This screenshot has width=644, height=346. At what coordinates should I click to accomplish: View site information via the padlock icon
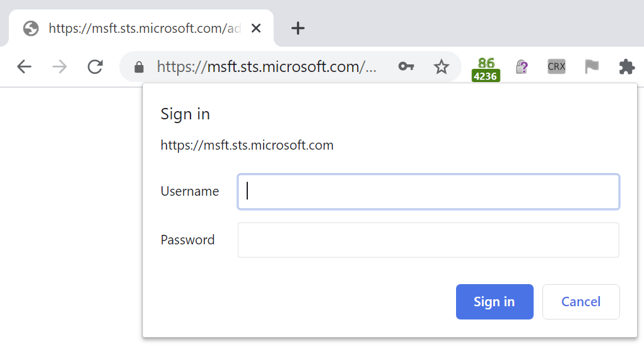point(139,67)
